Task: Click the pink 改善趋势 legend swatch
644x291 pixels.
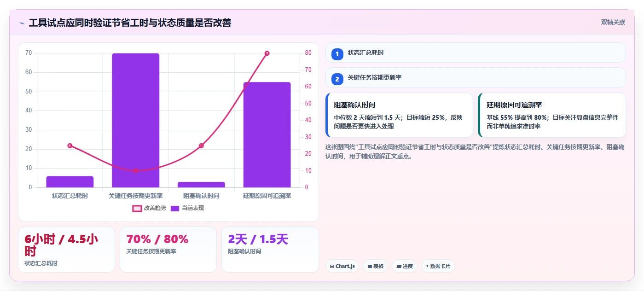Action: coord(137,208)
